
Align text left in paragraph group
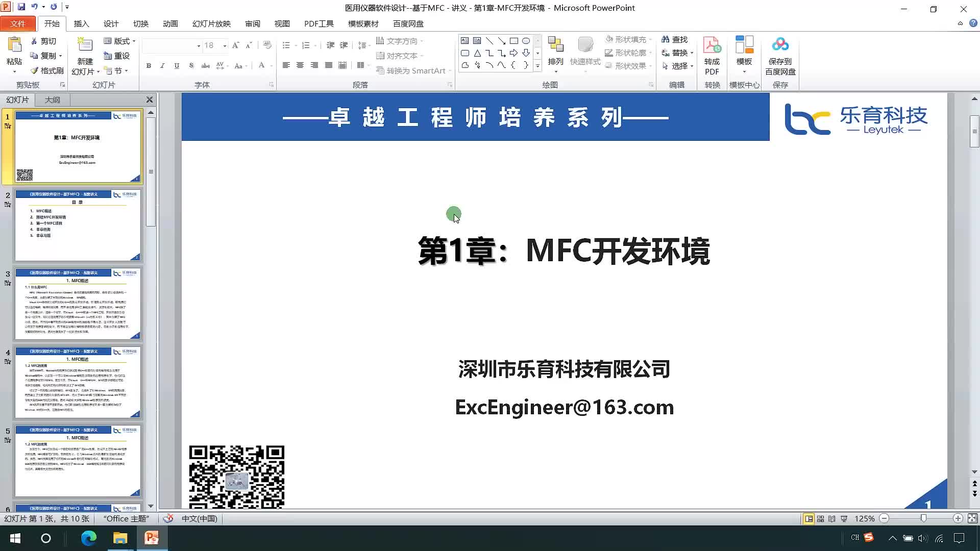point(286,65)
